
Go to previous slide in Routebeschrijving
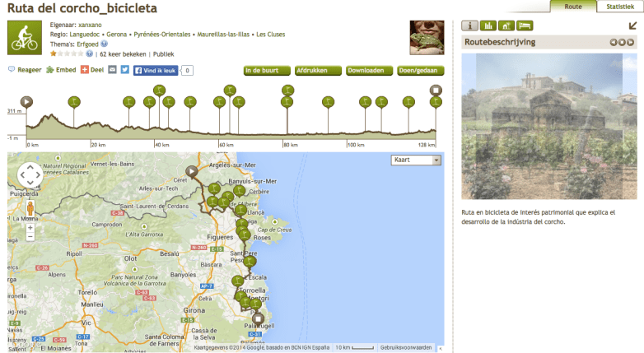pos(614,42)
